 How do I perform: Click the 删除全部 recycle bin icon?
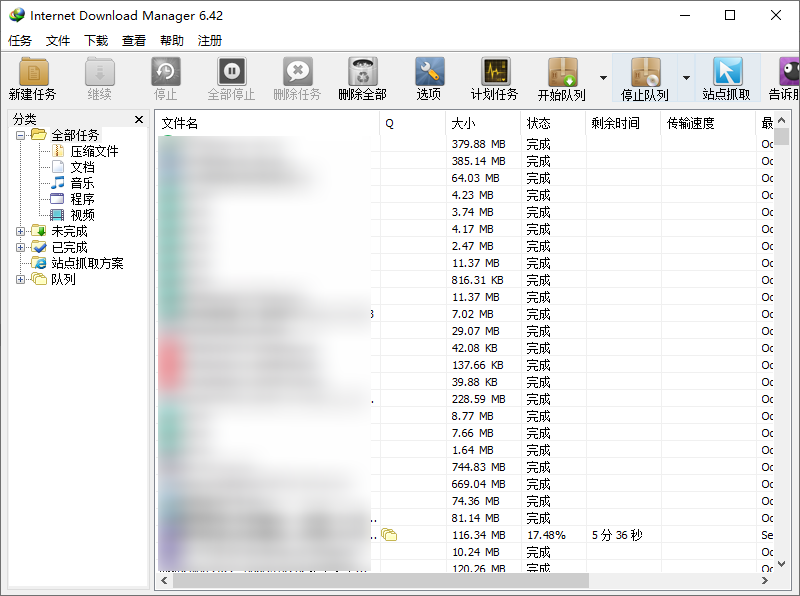pos(363,71)
